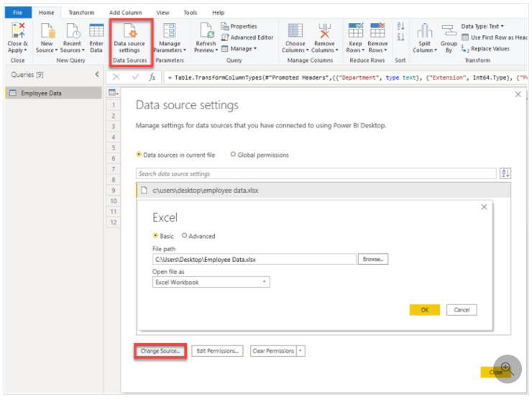Screen dimensions: 532x400
Task: Open query Properties
Action: (x=239, y=26)
